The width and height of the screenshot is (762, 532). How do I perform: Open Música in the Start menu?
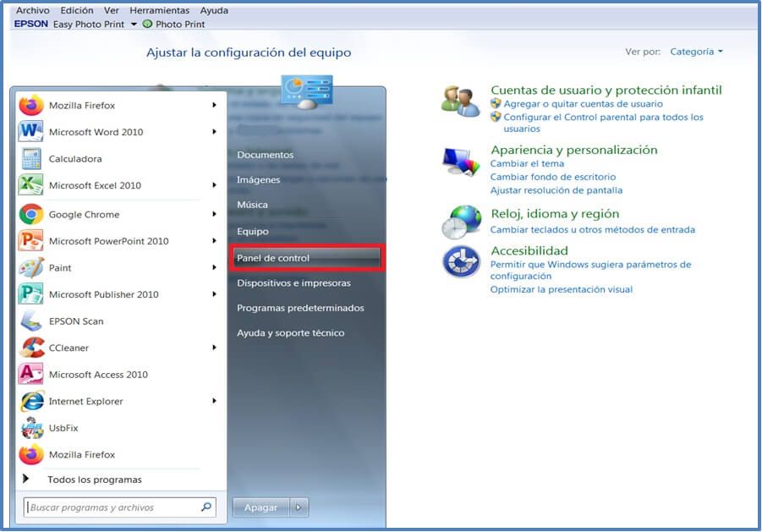pos(252,205)
